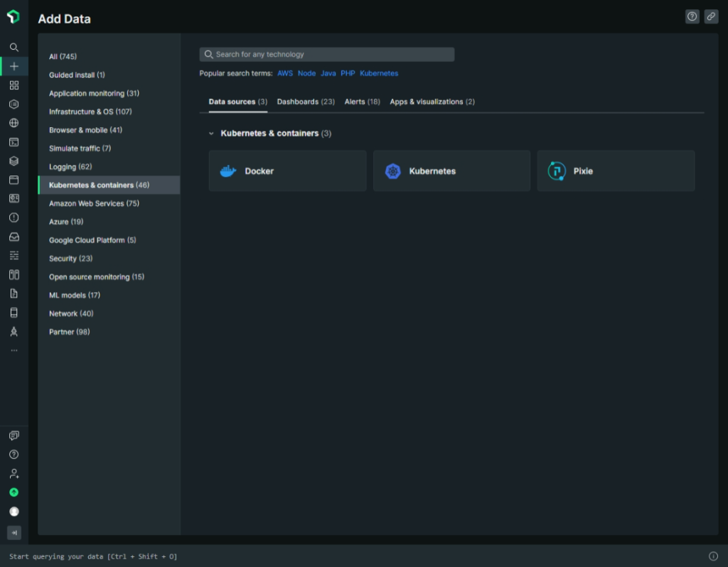The width and height of the screenshot is (728, 567).
Task: Open the hexagon list sidebar icon
Action: pyautogui.click(x=14, y=104)
